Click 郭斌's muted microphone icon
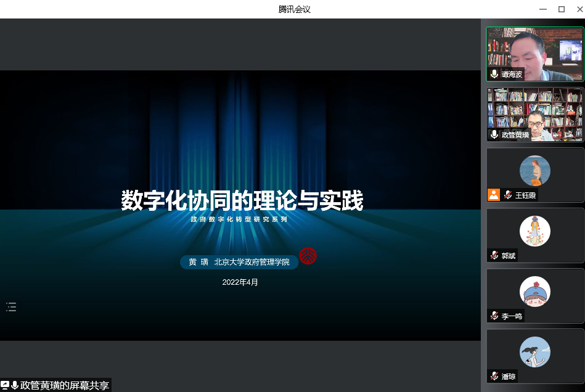The height and width of the screenshot is (392, 585). click(x=494, y=255)
